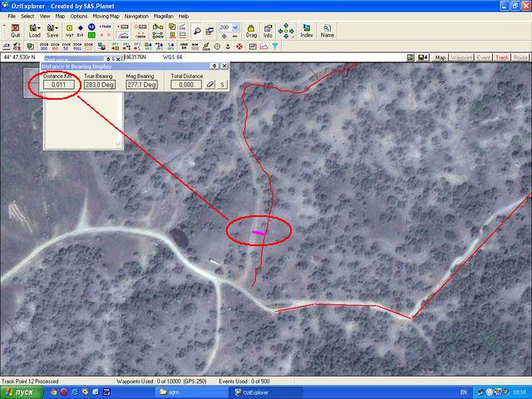The image size is (532, 399).
Task: Click the Name search icon
Action: tap(328, 31)
